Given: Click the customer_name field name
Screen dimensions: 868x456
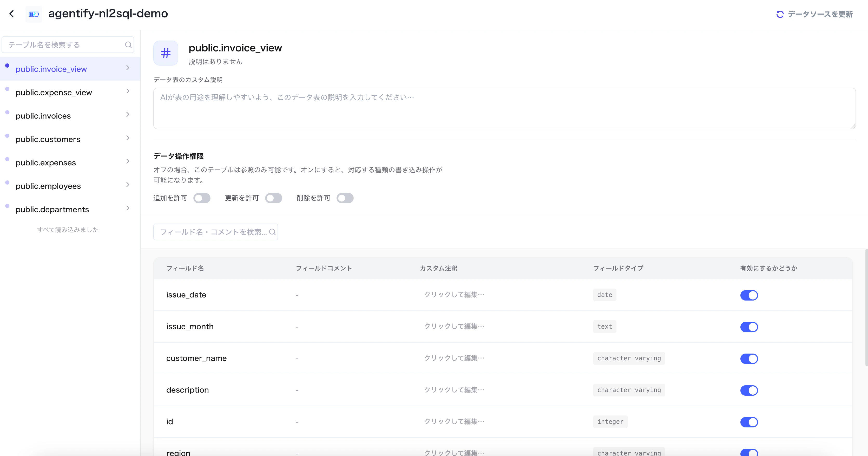Looking at the screenshot, I should pyautogui.click(x=196, y=358).
